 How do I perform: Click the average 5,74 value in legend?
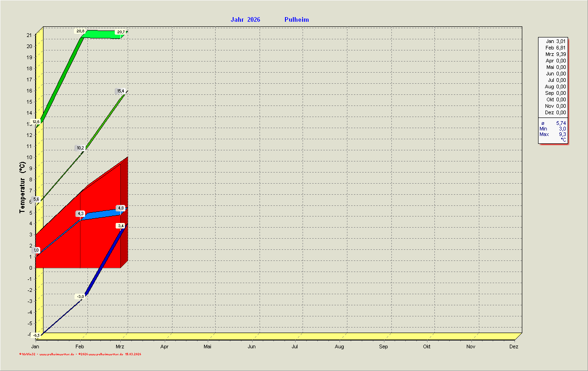point(560,123)
